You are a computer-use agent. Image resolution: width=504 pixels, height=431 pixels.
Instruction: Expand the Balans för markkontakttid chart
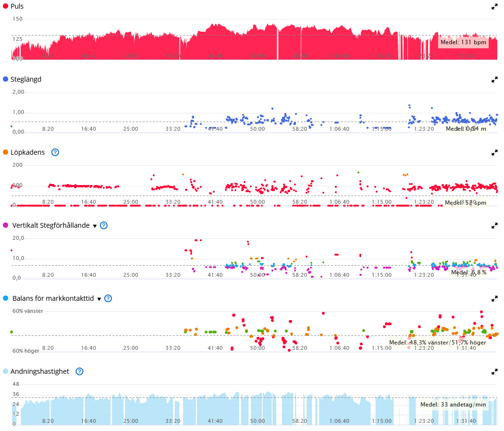point(494,298)
